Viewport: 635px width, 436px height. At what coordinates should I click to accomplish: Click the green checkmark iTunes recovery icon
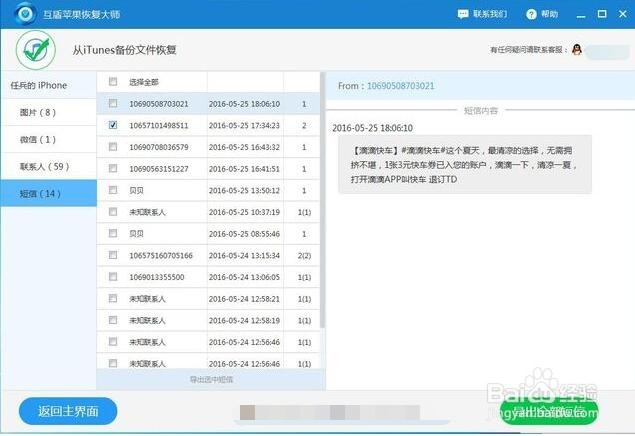(36, 50)
